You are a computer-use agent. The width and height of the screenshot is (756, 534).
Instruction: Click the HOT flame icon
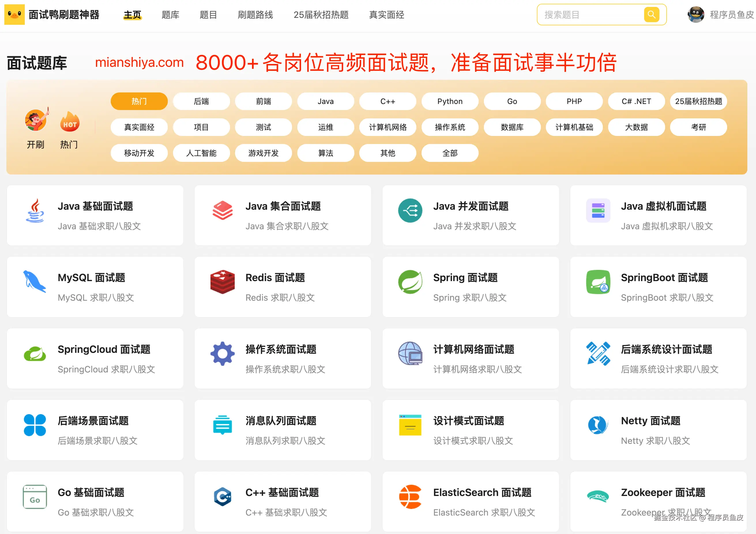click(x=69, y=122)
